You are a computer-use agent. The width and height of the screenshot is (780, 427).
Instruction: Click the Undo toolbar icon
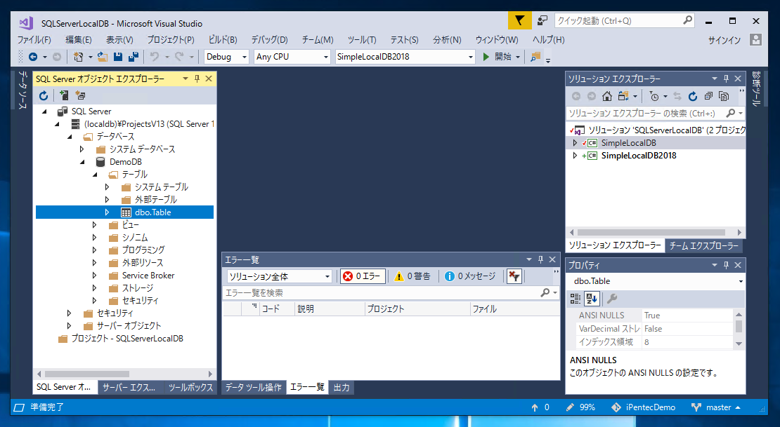coord(155,57)
